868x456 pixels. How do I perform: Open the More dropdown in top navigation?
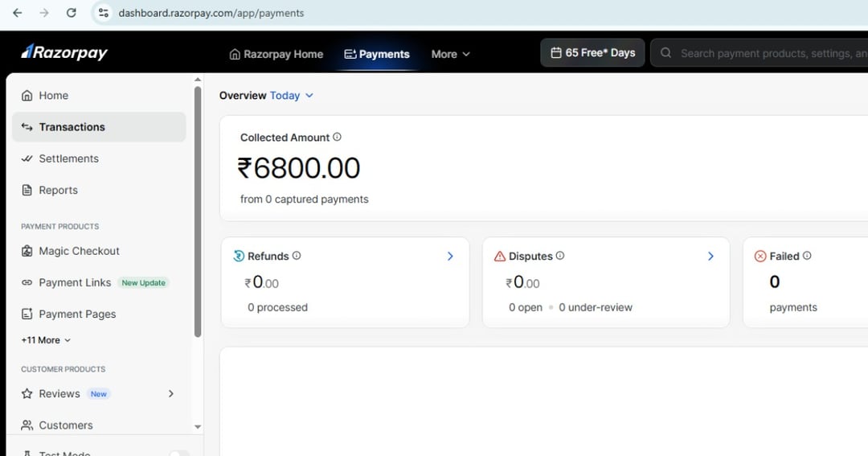451,54
